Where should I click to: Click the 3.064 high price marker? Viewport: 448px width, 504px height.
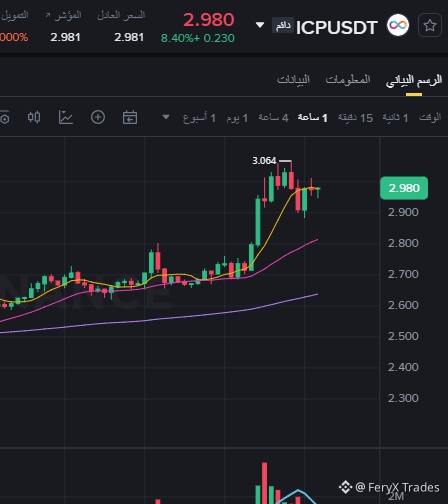pyautogui.click(x=264, y=161)
